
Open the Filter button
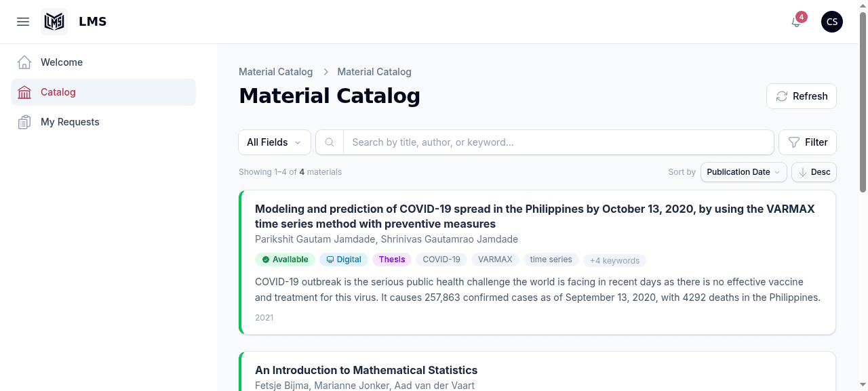coord(808,142)
